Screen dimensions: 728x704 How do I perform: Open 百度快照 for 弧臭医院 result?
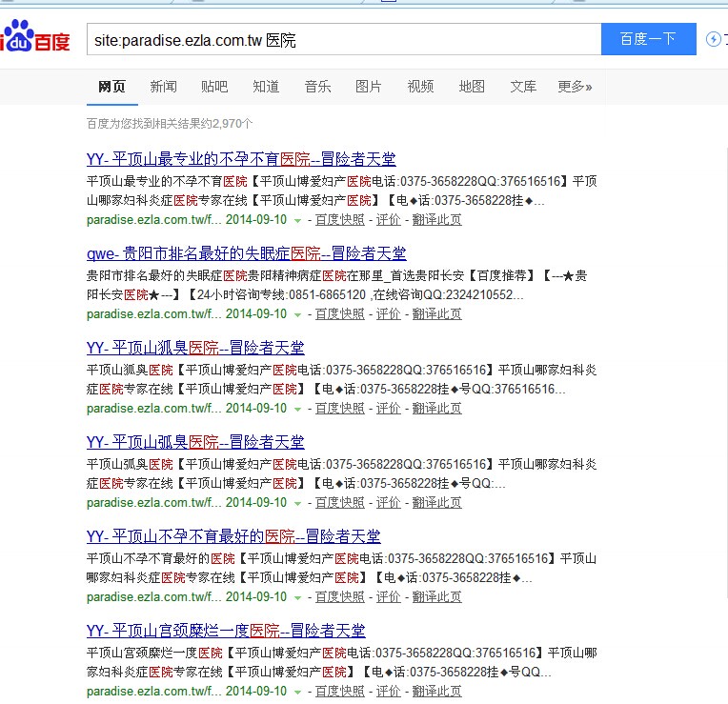coord(340,503)
